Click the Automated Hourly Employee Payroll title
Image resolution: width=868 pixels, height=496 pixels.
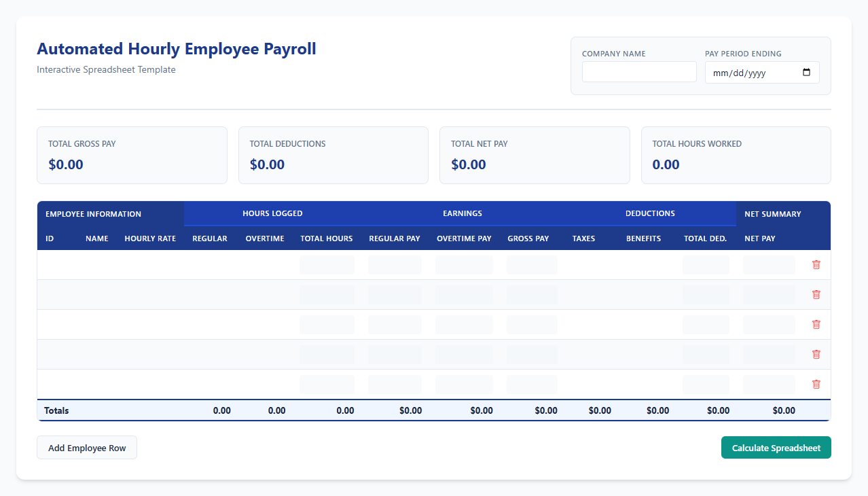pyautogui.click(x=177, y=49)
